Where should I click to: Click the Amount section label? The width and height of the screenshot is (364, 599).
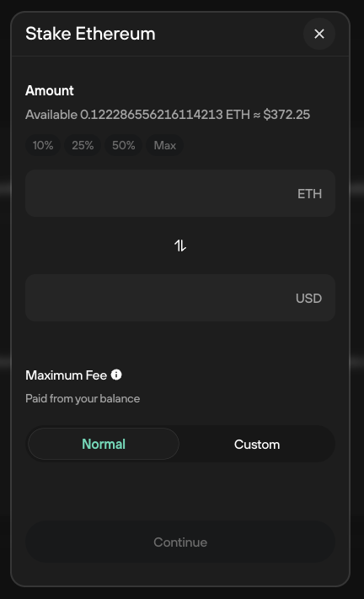50,90
